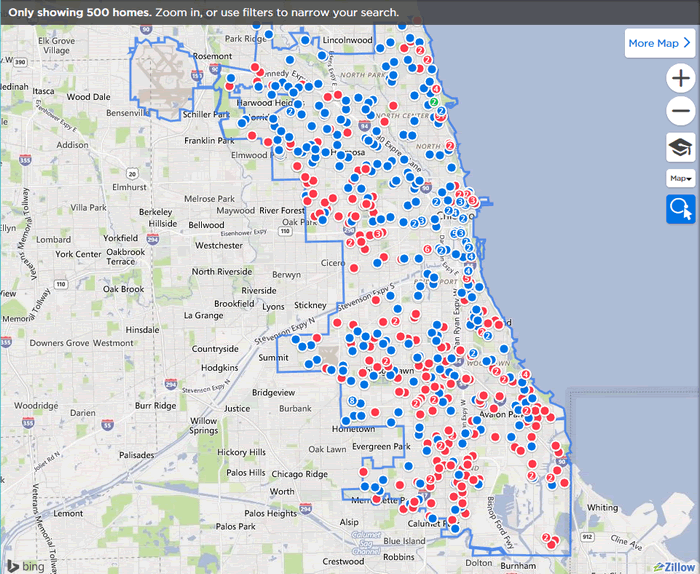Click the zoom in plus button
Screen dimensions: 700x574
click(x=680, y=80)
